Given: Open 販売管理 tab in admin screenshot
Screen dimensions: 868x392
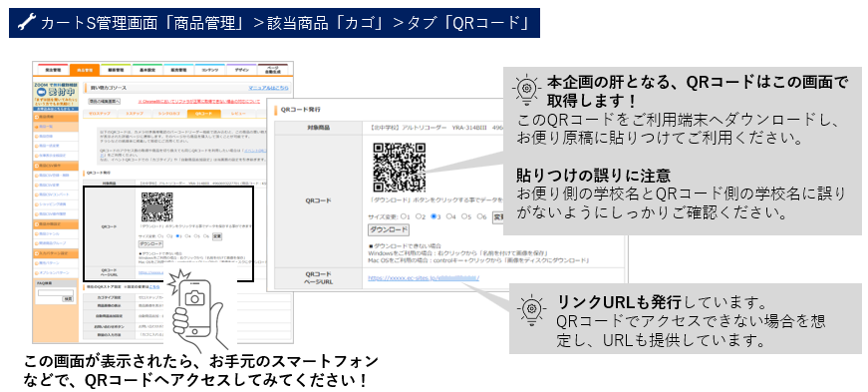Looking at the screenshot, I should 178,70.
